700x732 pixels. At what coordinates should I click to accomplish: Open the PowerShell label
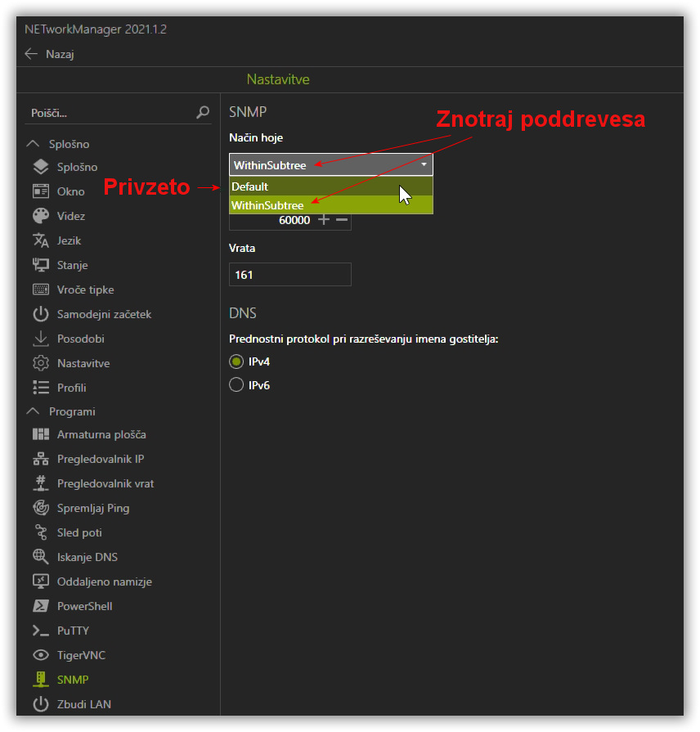(x=84, y=606)
